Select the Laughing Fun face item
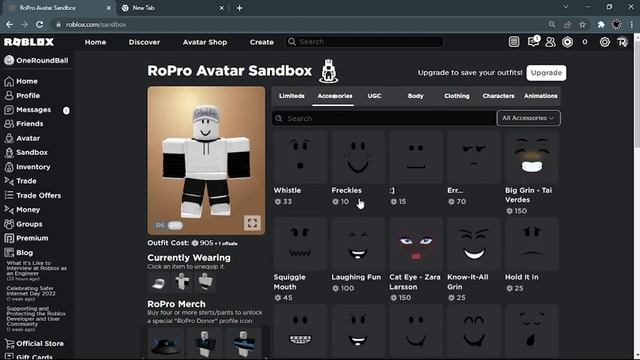Screen dimensions: 640x360 [x=358, y=244]
